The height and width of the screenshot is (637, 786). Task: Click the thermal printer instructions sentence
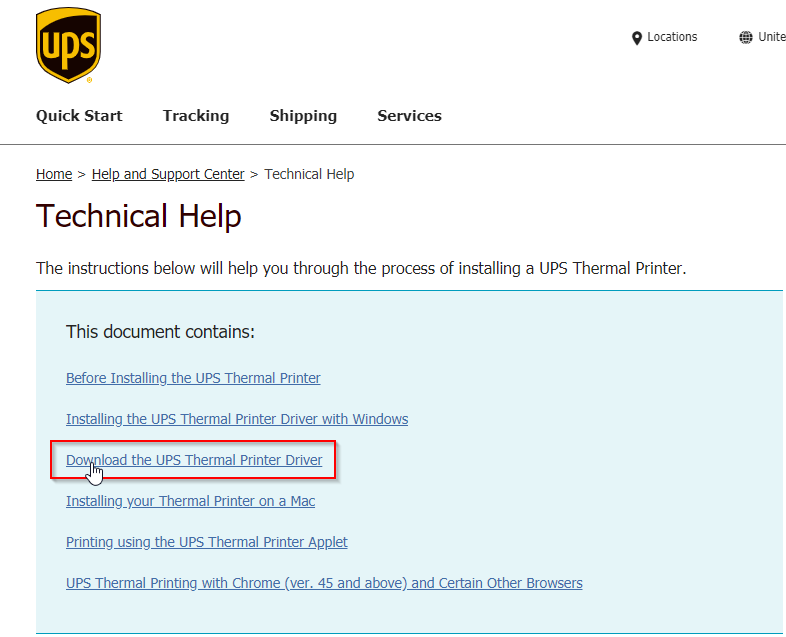click(361, 269)
